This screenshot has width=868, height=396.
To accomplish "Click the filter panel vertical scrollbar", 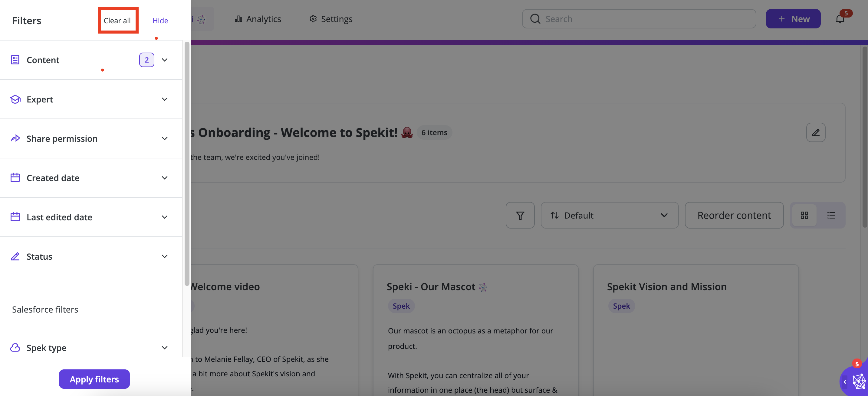I will (187, 164).
